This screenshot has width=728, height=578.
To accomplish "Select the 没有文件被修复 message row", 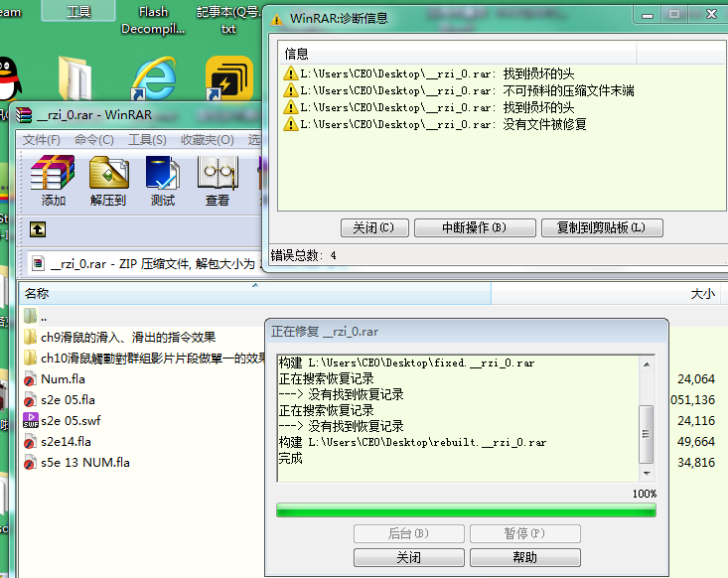I will click(435, 124).
